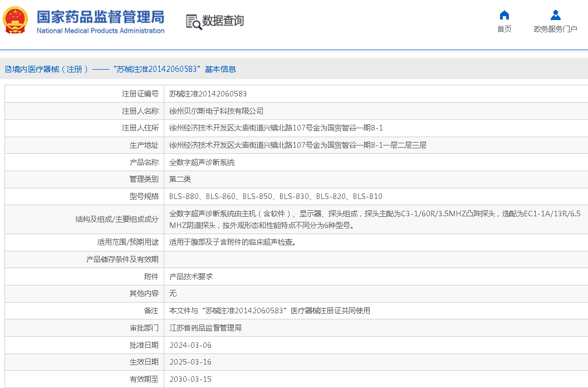This screenshot has width=588, height=388.
Task: Select registration number value 苏械注准20142060583
Action: coord(208,94)
